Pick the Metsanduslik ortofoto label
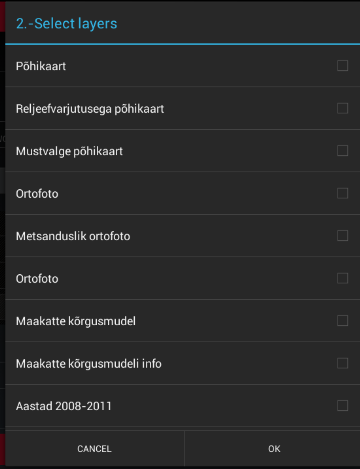This screenshot has height=469, width=360. click(73, 236)
